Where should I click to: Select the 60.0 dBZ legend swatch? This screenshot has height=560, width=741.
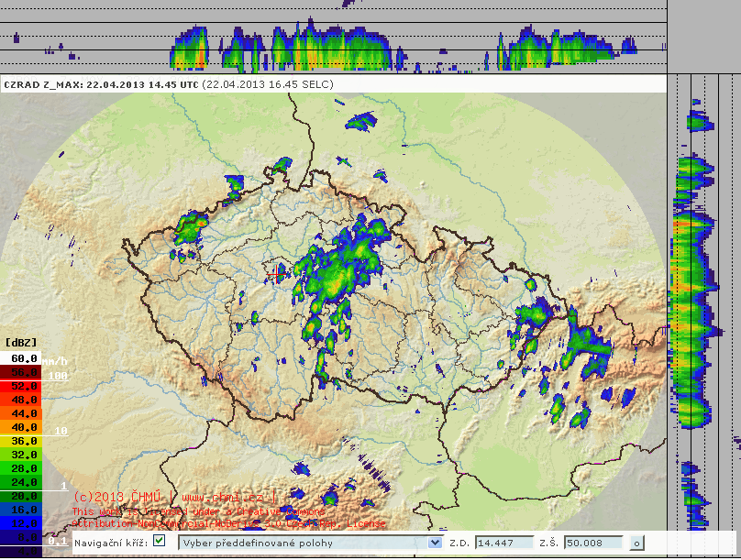21,358
